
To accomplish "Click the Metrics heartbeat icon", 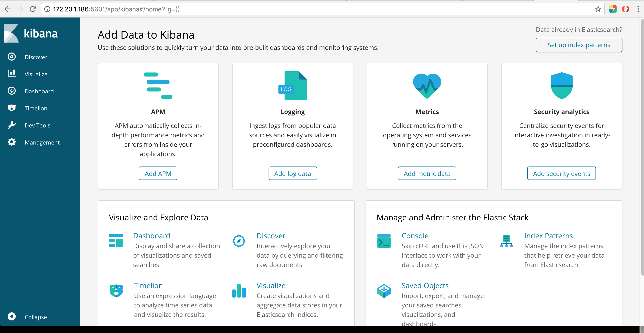I will click(x=427, y=86).
